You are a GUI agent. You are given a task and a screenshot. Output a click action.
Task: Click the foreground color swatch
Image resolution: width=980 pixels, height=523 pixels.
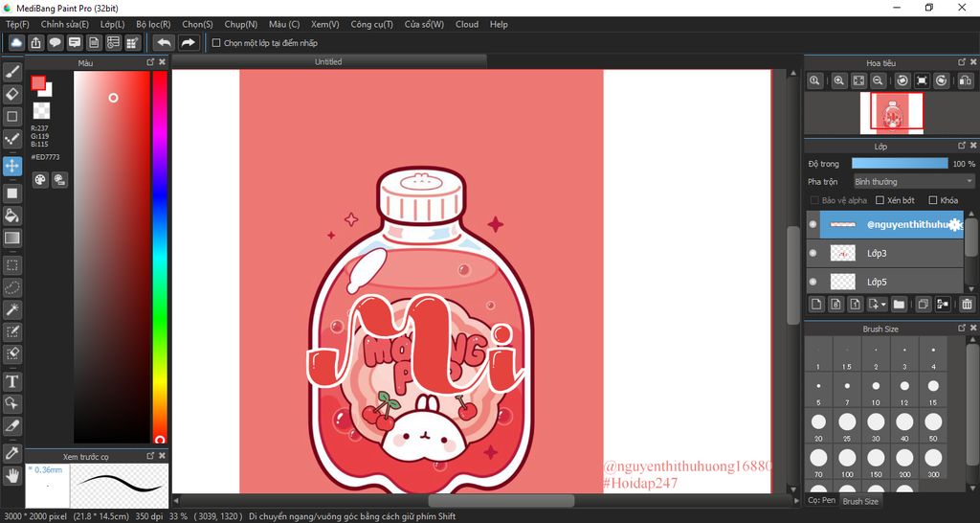(38, 83)
